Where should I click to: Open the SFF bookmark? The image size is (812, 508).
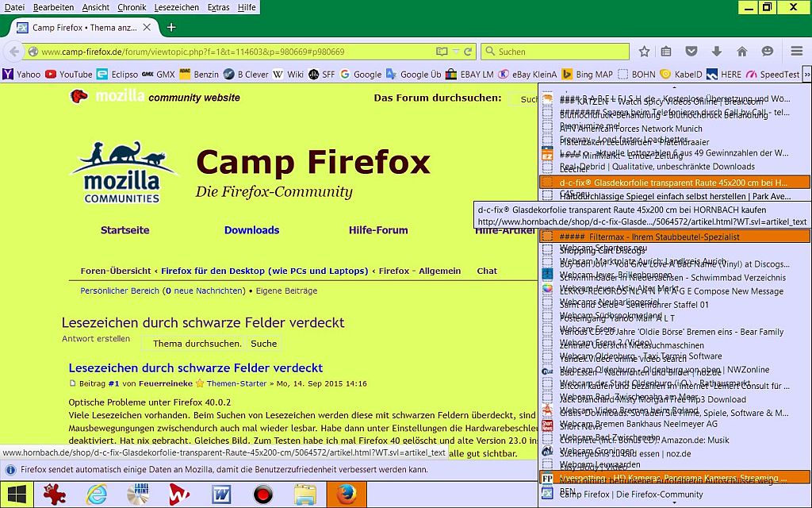pos(321,74)
